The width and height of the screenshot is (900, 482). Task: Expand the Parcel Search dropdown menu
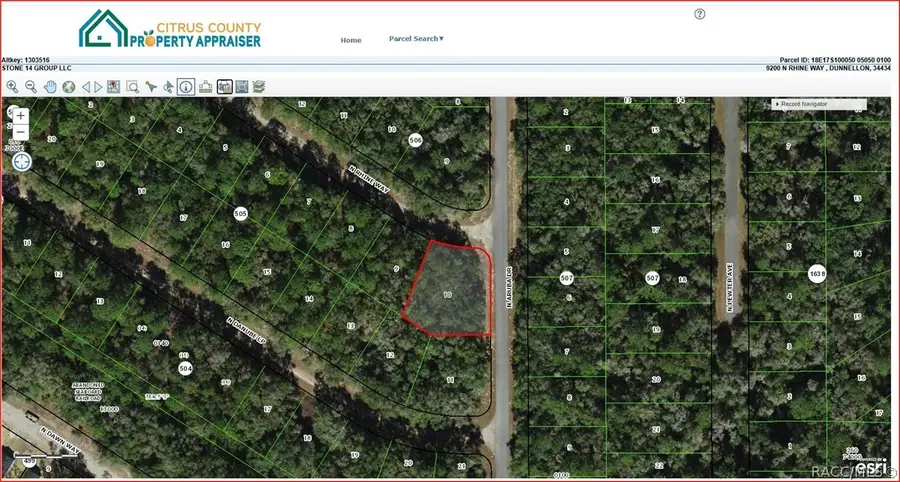click(x=417, y=38)
